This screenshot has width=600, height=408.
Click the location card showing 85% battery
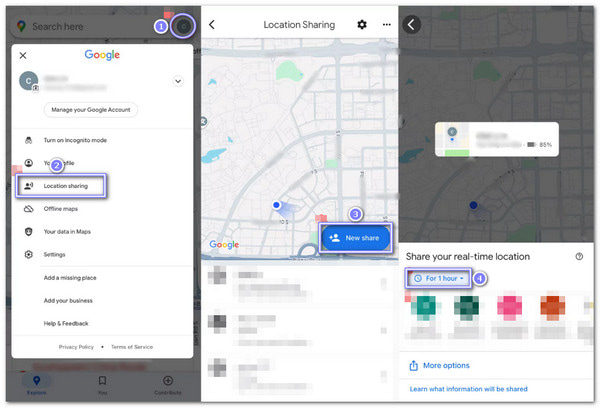click(497, 139)
